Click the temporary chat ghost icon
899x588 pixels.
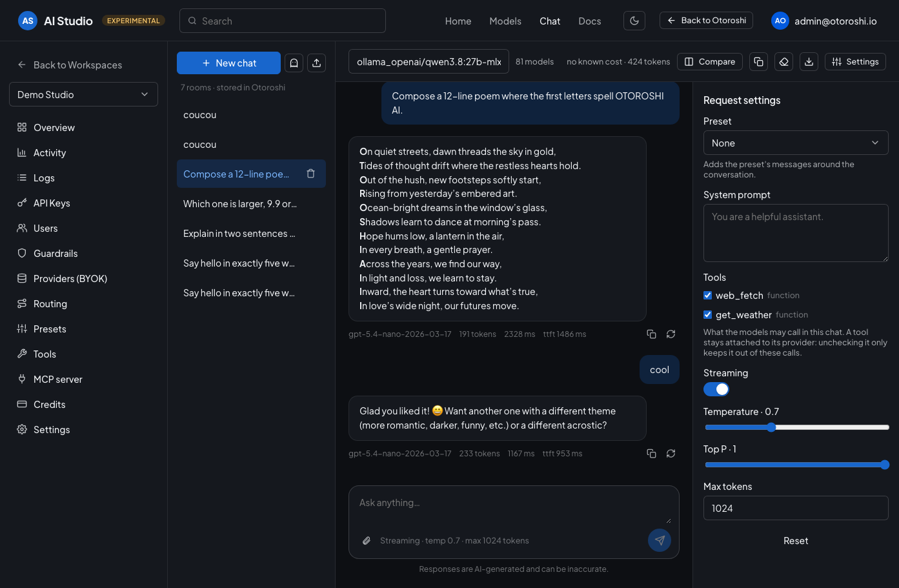tap(294, 63)
